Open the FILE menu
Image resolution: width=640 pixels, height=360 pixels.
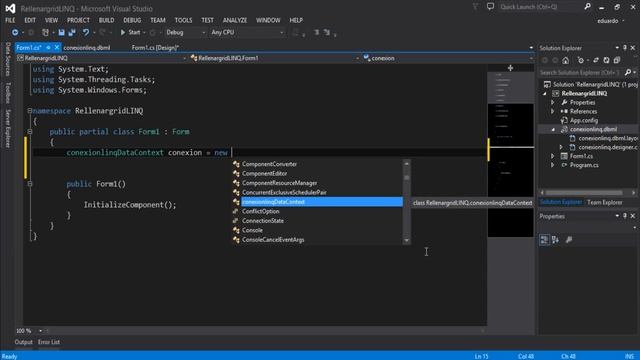[10, 20]
